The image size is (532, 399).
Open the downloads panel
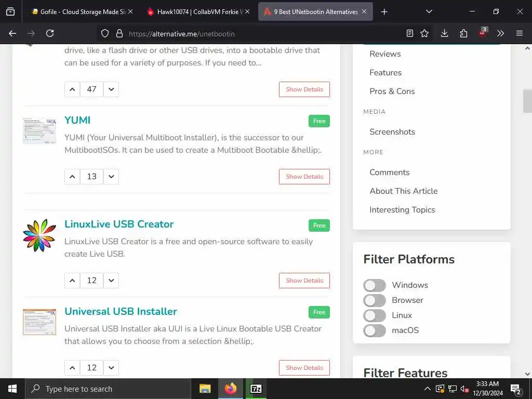tap(445, 33)
